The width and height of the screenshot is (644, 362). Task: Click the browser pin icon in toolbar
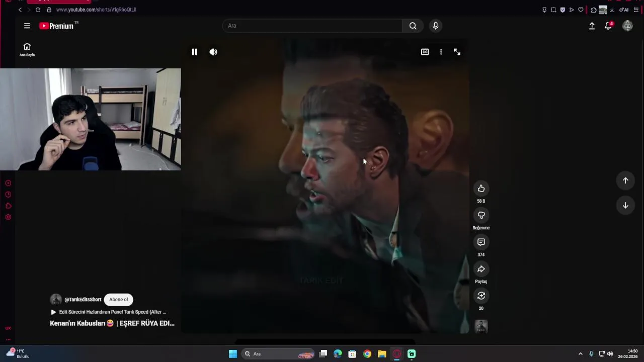(x=544, y=10)
